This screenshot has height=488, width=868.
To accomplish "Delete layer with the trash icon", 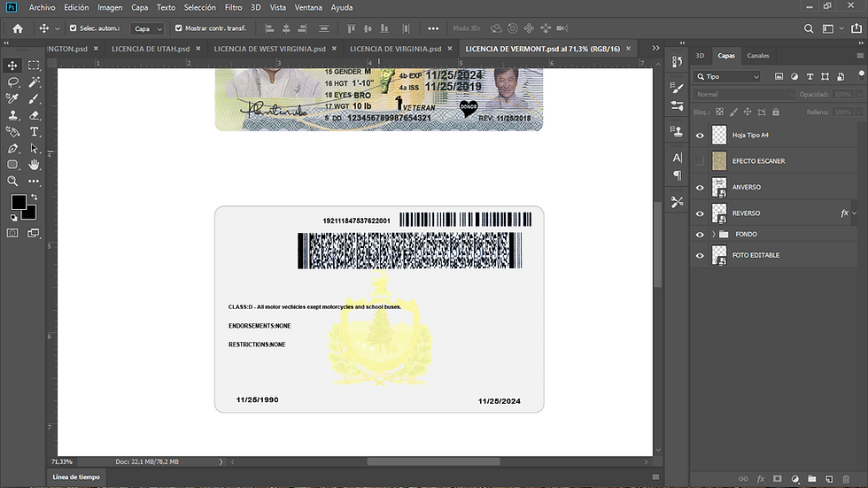I will pyautogui.click(x=846, y=478).
